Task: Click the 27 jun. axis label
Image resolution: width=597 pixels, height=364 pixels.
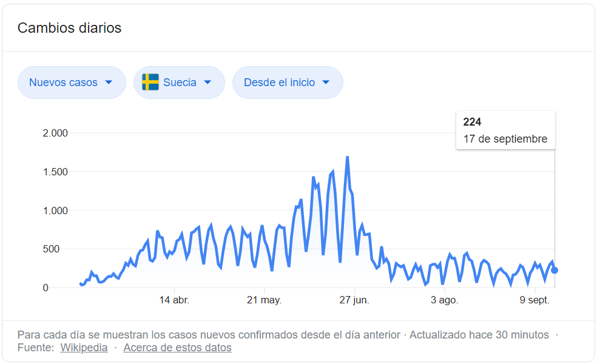Action: (x=354, y=300)
